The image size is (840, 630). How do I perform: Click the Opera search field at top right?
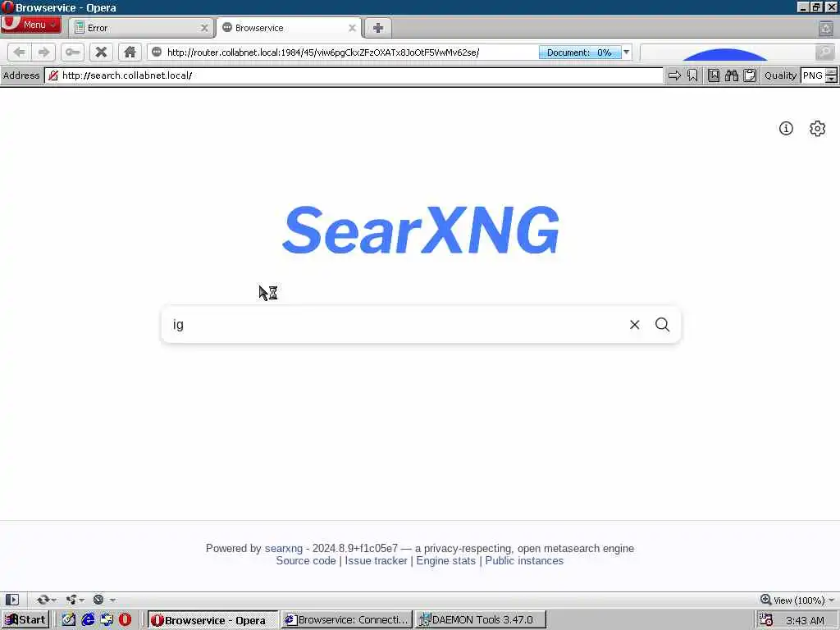tap(728, 52)
